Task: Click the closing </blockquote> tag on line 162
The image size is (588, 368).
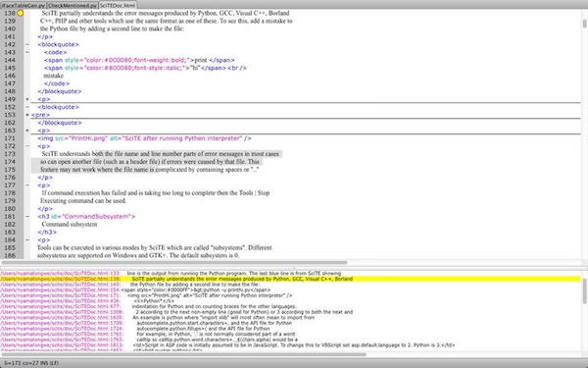Action: pyautogui.click(x=59, y=123)
